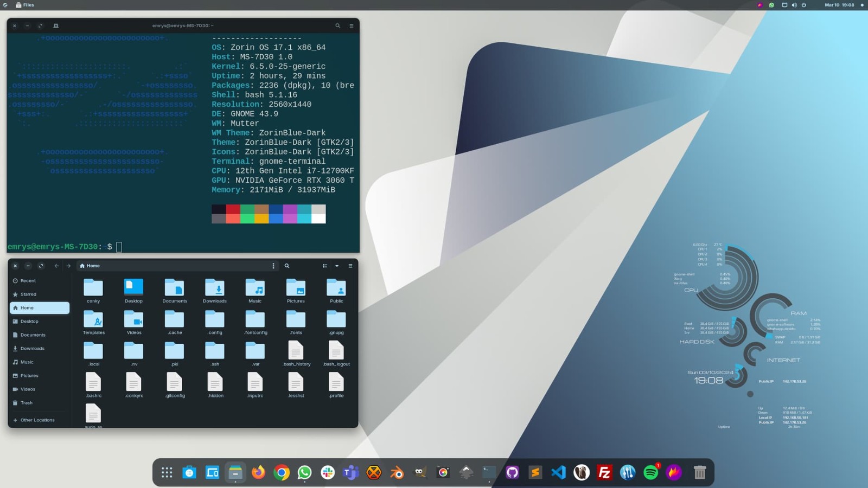Launch Spotify from the dock
The image size is (868, 488).
(650, 473)
